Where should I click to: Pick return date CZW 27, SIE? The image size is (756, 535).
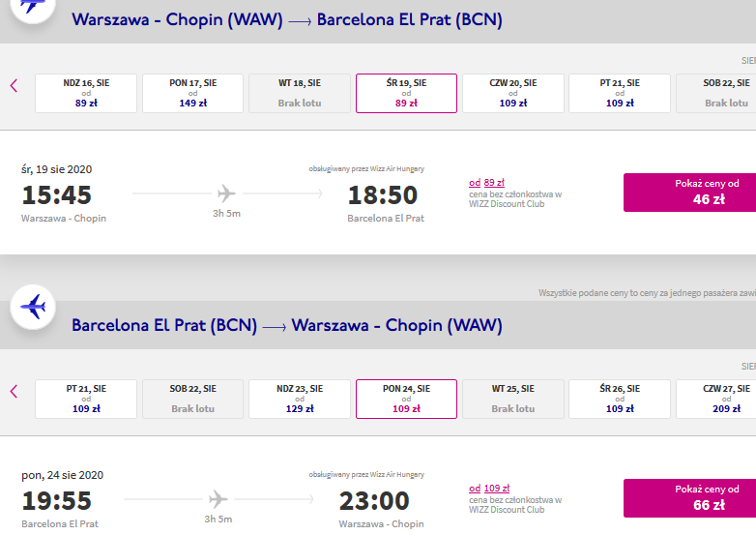click(x=716, y=399)
